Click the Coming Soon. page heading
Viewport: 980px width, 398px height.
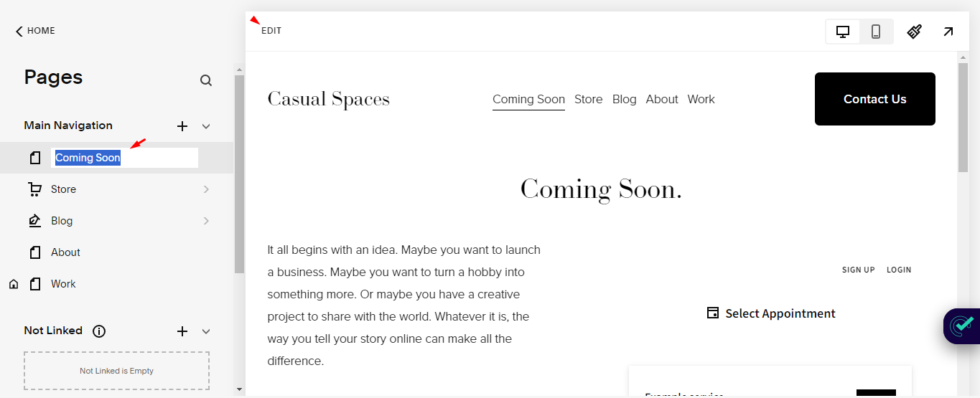tap(601, 189)
